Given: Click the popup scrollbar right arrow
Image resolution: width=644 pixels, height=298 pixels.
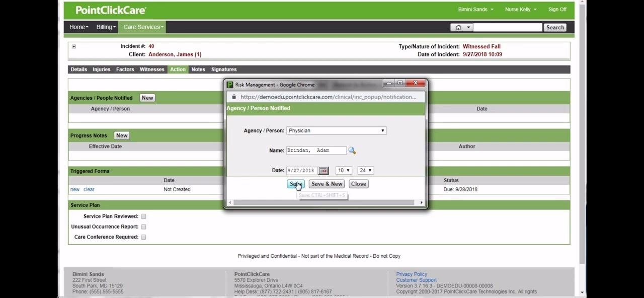Looking at the screenshot, I should tap(422, 203).
